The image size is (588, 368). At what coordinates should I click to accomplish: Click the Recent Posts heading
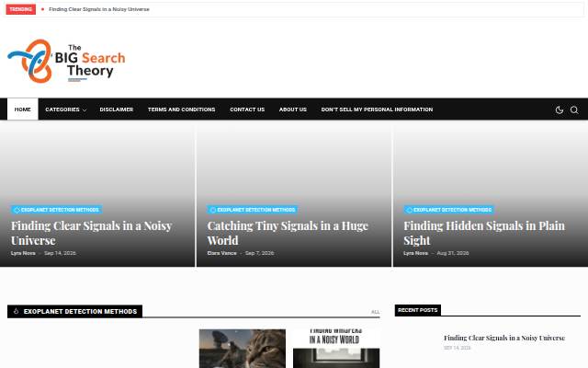click(418, 310)
